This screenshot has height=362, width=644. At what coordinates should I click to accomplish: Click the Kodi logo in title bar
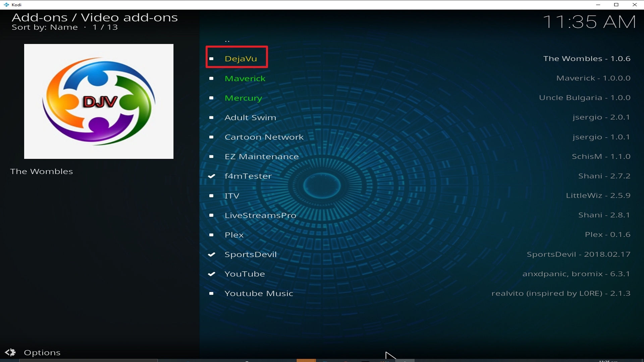click(6, 5)
